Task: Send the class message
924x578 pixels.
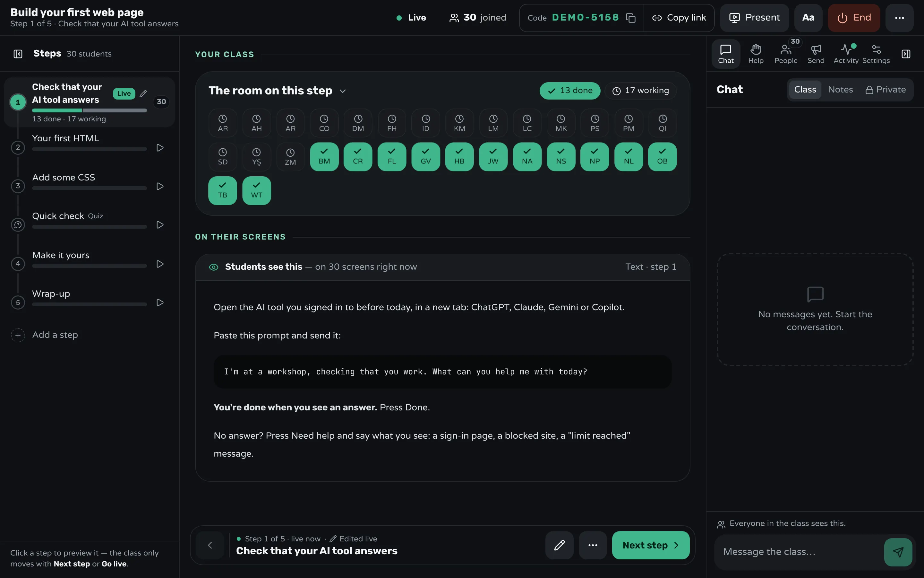Action: [x=898, y=552]
